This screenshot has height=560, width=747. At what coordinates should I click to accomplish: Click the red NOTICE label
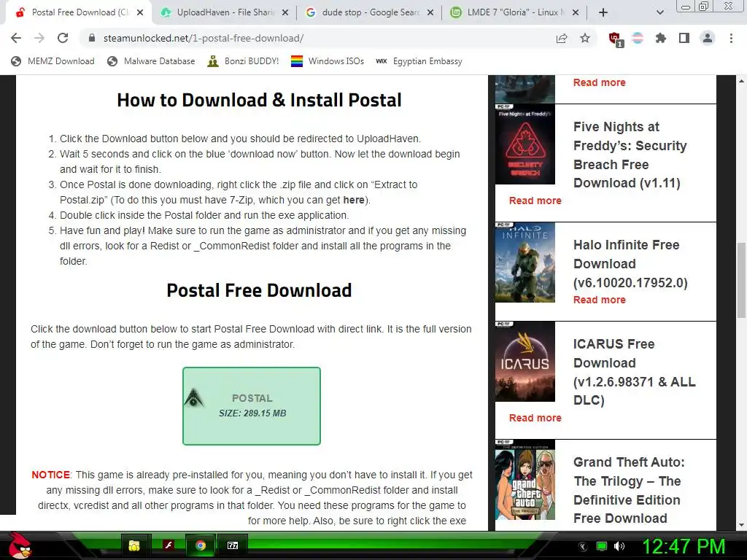(x=50, y=475)
